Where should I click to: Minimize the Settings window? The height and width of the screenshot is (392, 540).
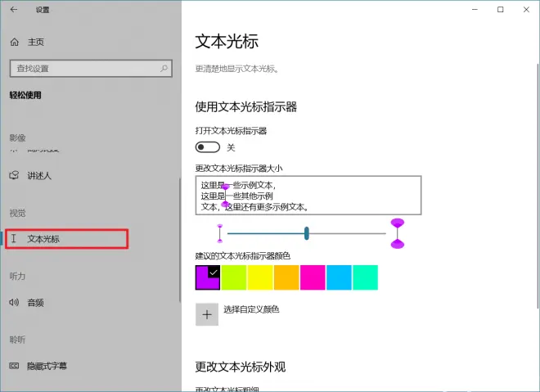click(475, 10)
